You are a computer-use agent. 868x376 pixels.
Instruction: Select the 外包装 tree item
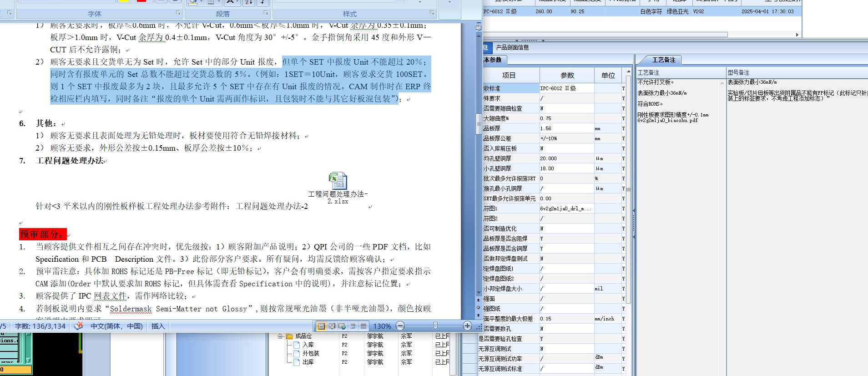tap(311, 354)
